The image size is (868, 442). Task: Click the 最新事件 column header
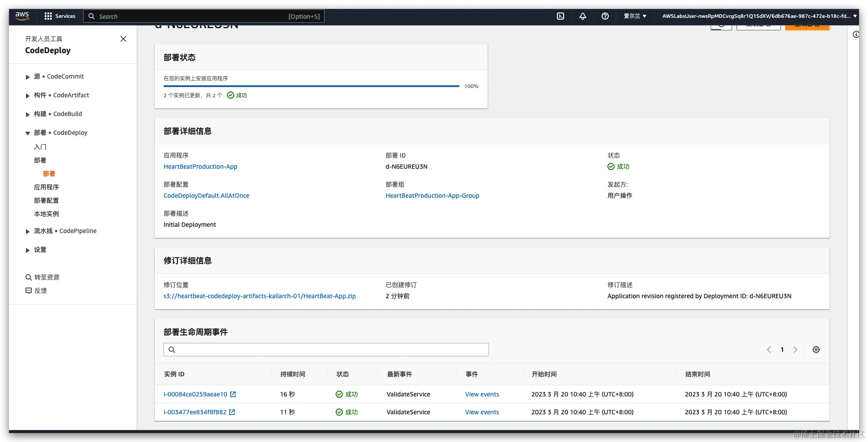click(x=400, y=374)
